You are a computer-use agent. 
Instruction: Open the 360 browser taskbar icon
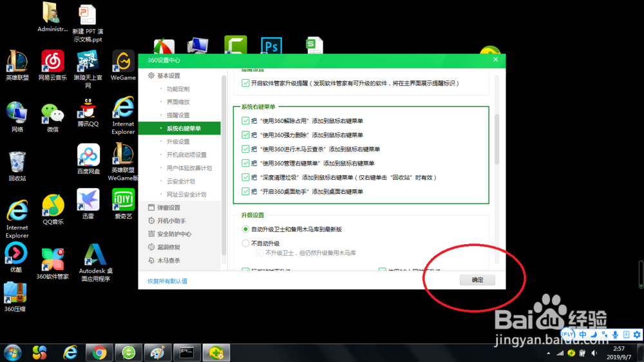point(129,352)
